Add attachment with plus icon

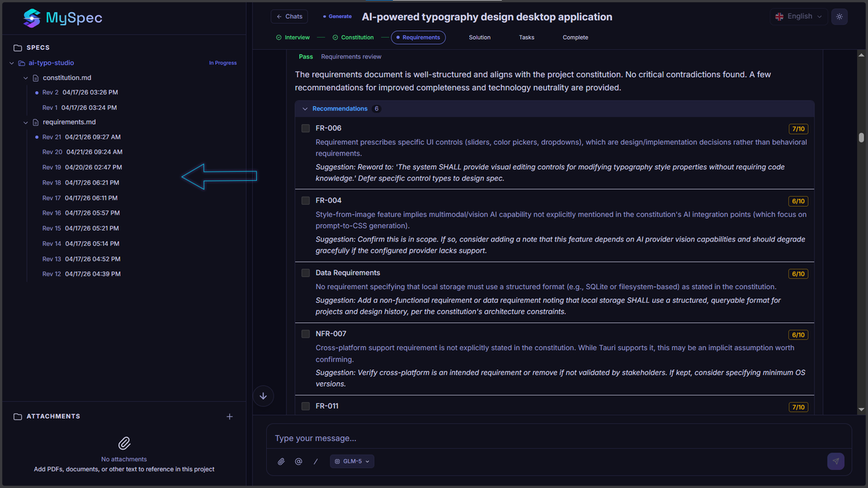[229, 416]
